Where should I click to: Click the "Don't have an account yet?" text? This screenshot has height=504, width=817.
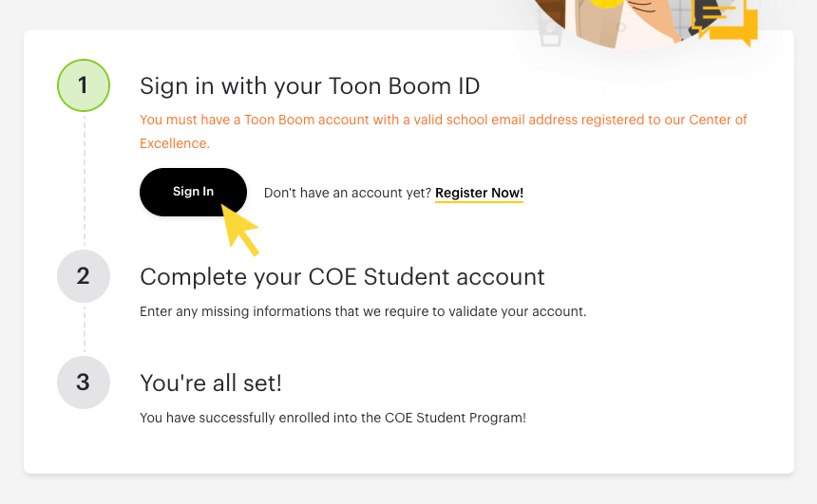347,193
